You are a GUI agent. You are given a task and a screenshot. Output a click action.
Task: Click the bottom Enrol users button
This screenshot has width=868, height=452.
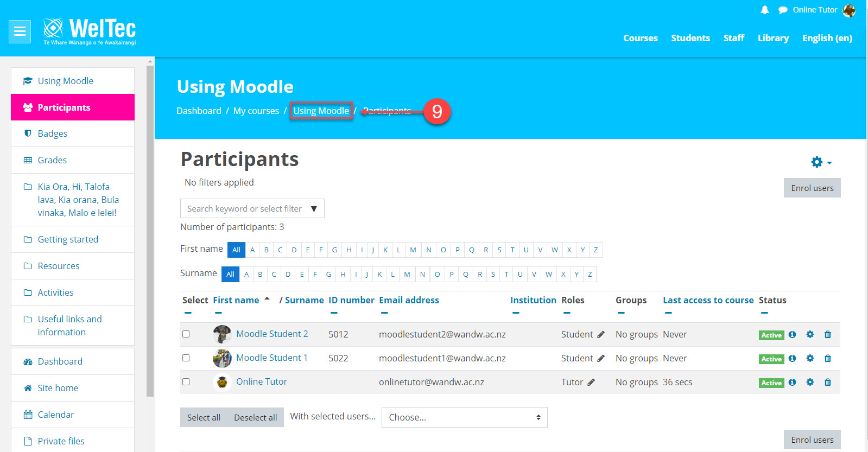(812, 440)
